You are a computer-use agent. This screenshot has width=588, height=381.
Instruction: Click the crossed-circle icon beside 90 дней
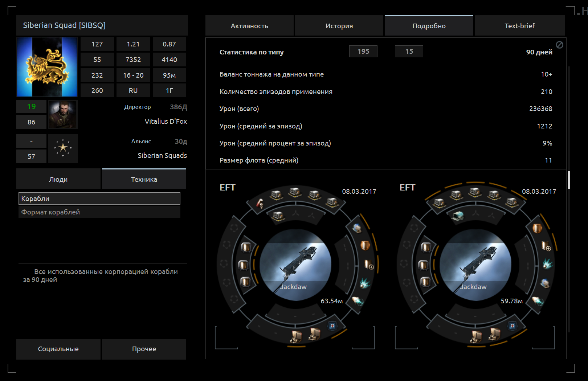click(560, 45)
